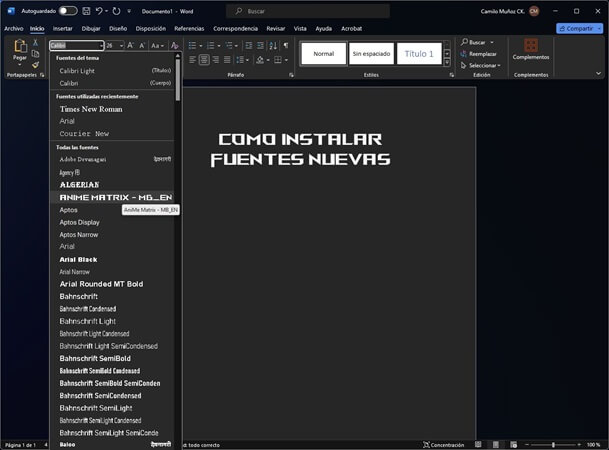Open the Change Case Aa dropdown

(157, 46)
